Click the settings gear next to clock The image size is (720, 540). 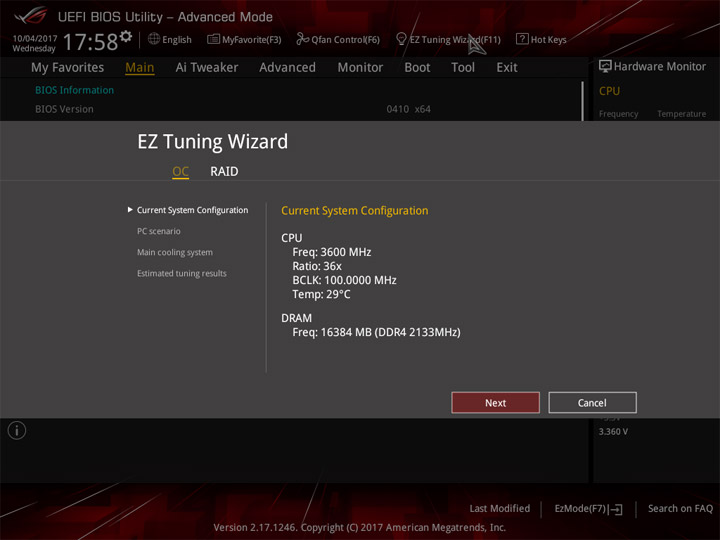(x=126, y=36)
